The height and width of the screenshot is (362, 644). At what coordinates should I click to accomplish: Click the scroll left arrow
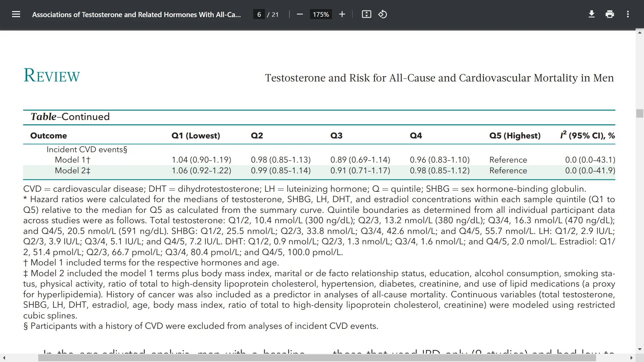4,358
